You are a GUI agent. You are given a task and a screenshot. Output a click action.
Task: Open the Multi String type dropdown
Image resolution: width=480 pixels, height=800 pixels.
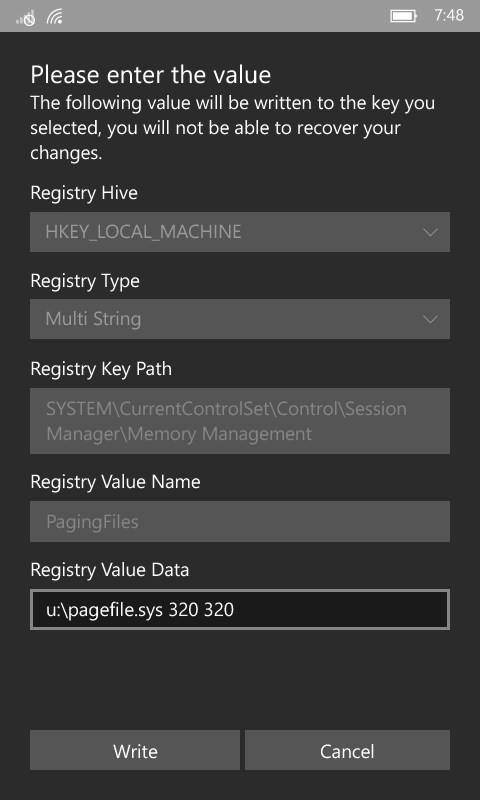click(x=240, y=319)
